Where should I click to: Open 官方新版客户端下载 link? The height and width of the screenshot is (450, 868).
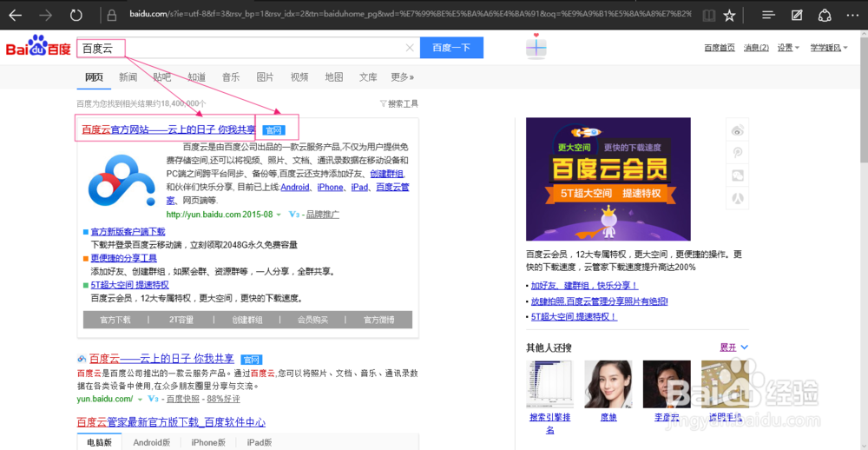(x=128, y=232)
